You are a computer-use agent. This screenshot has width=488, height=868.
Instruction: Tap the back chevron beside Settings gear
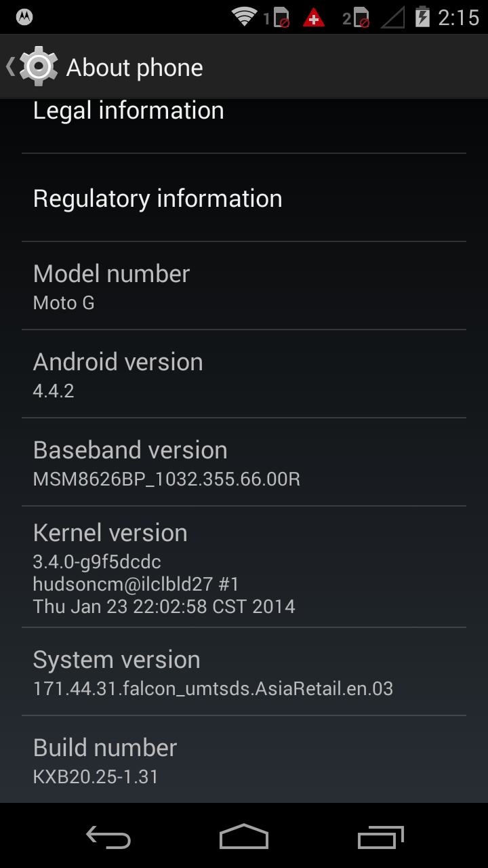(10, 66)
